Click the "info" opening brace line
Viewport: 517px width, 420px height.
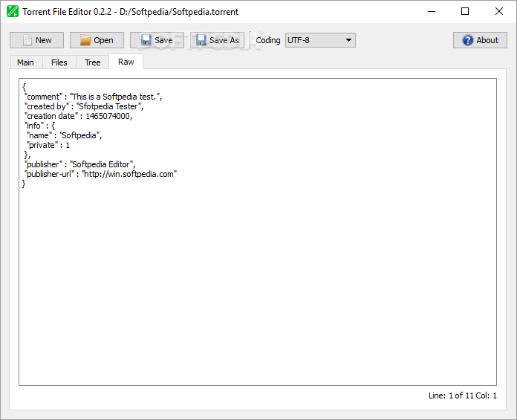[40, 126]
